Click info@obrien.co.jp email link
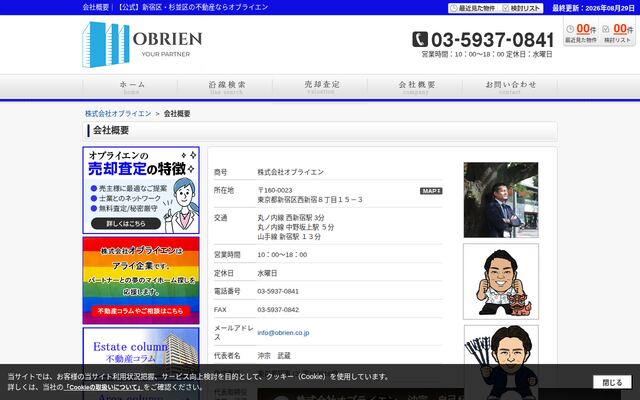This screenshot has width=640, height=400. (283, 333)
